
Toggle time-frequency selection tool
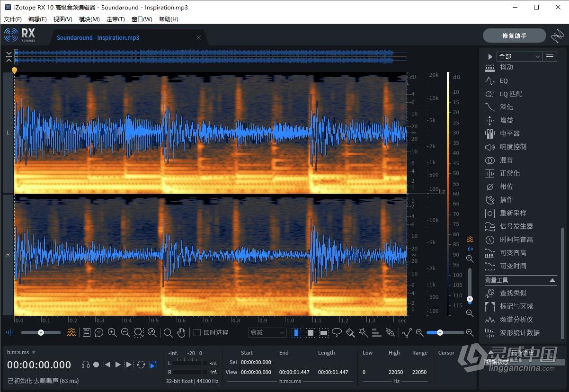pos(310,333)
